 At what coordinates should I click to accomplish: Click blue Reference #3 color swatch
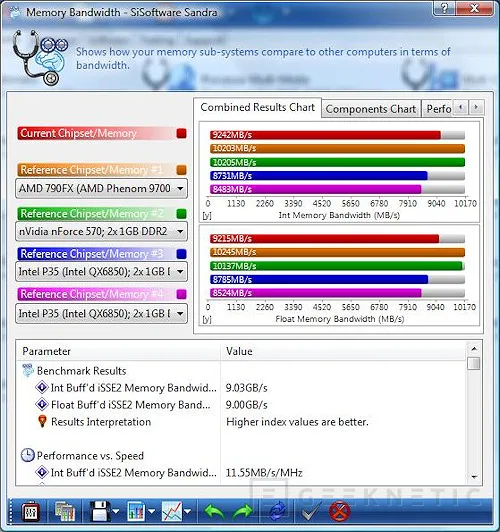[181, 254]
